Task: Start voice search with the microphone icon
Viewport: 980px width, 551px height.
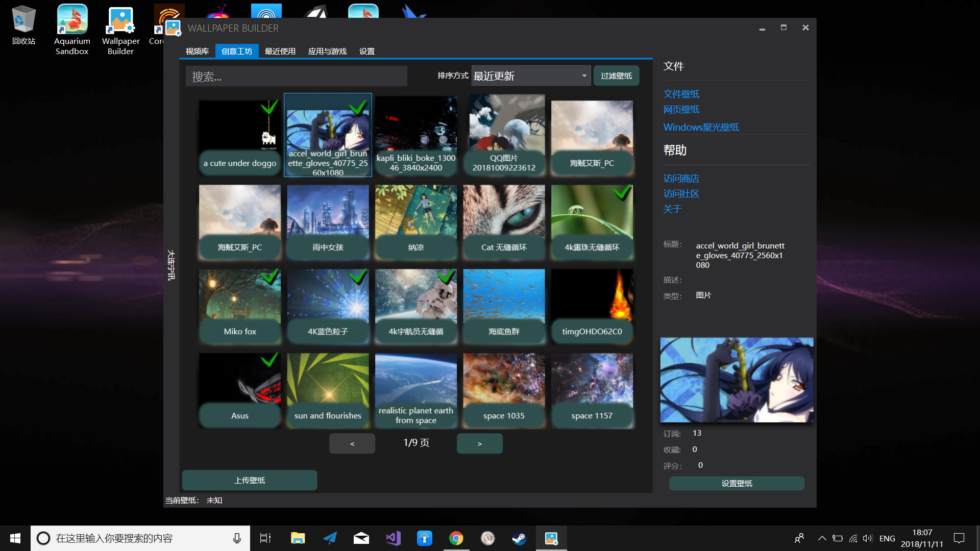Action: coord(236,538)
